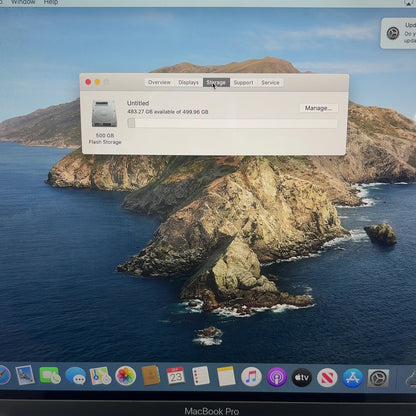Open Podcasts from the Dock

click(x=277, y=377)
